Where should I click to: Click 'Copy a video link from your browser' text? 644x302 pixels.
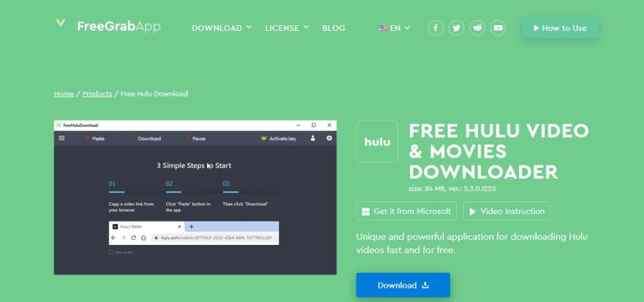pos(132,206)
